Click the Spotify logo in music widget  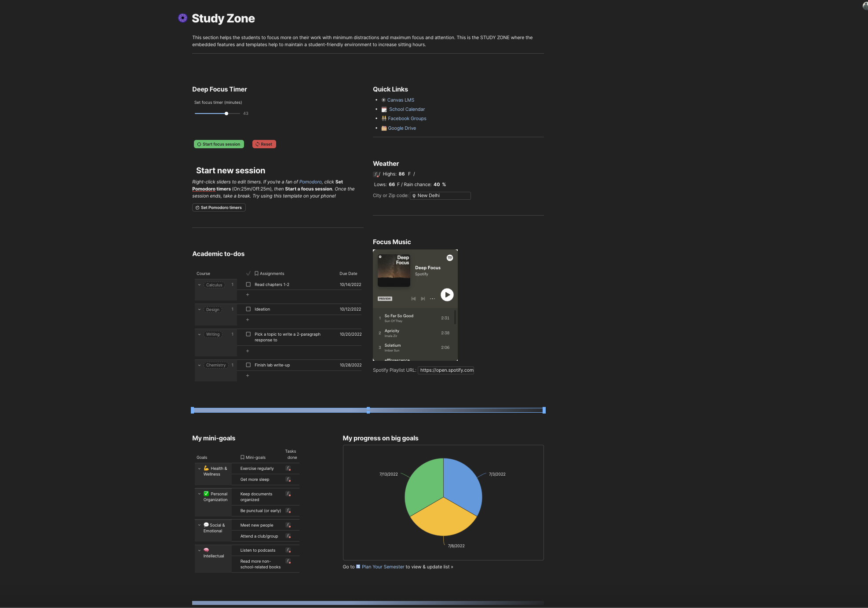click(450, 258)
